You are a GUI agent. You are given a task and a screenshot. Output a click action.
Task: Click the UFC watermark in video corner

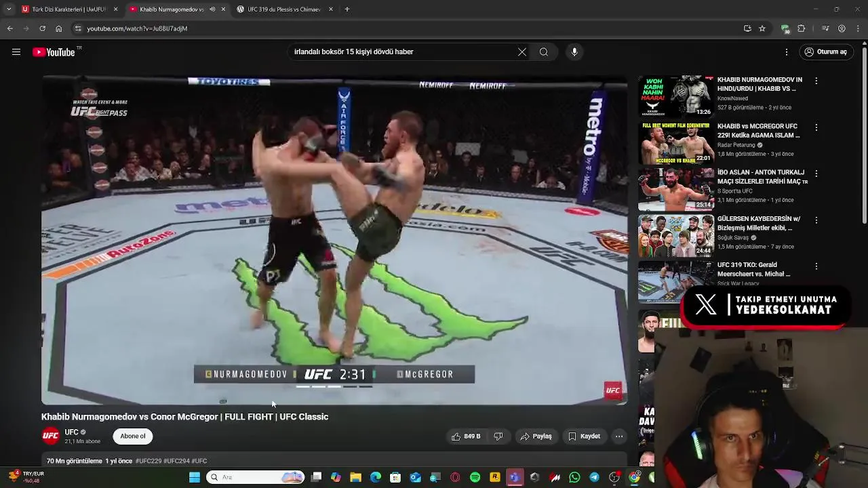coord(613,390)
